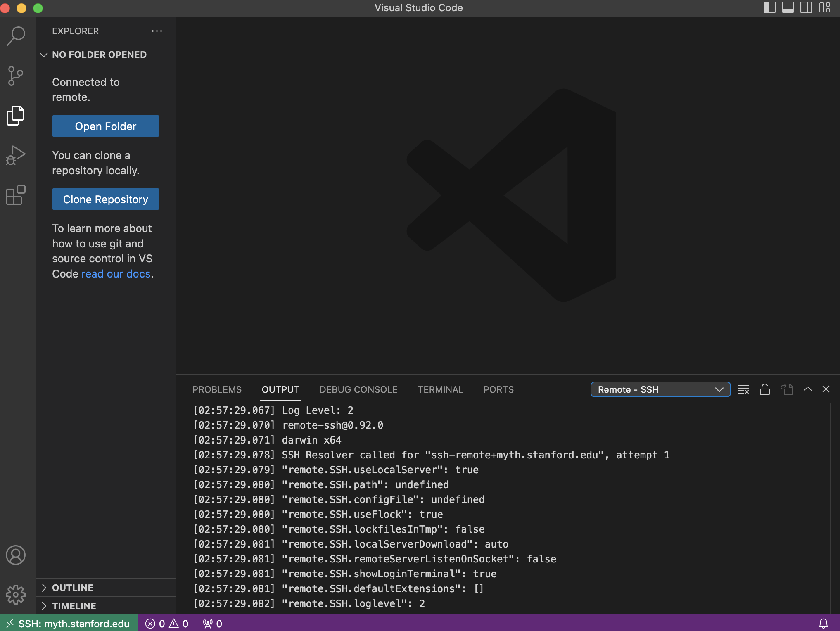
Task: Switch to the Ports tab
Action: pyautogui.click(x=498, y=389)
